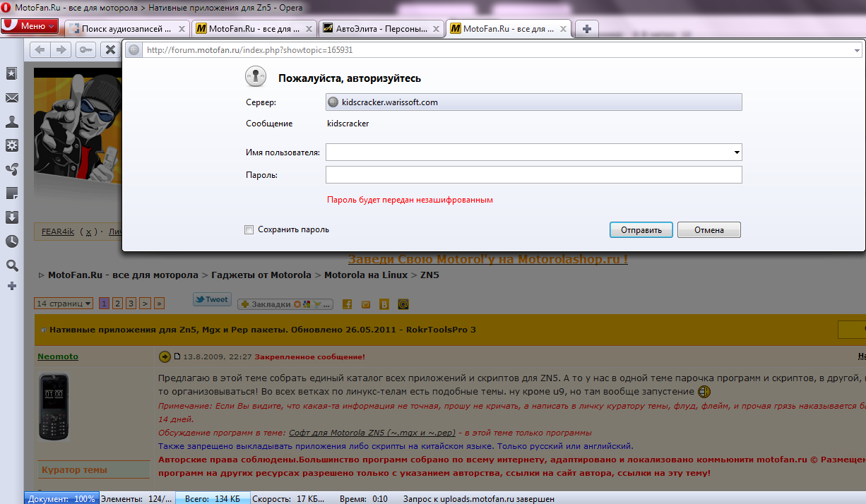Open the Opera Меню button
Screen dimensions: 866x504
pos(30,26)
